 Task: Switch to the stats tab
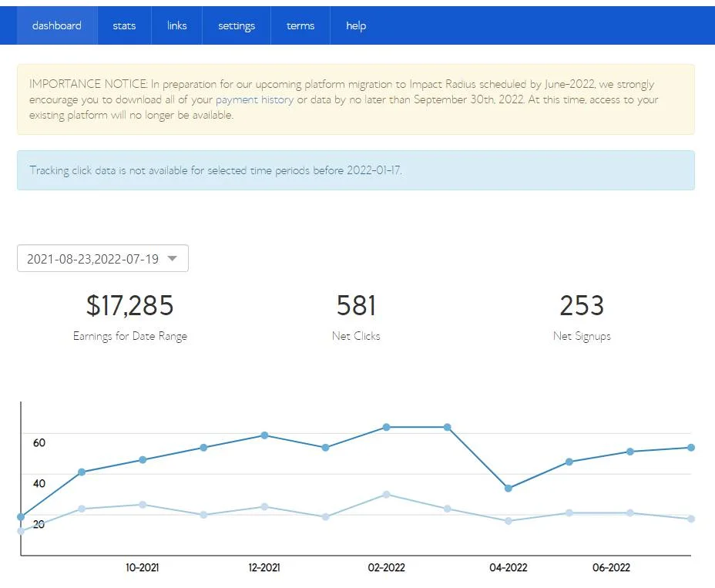tap(124, 25)
